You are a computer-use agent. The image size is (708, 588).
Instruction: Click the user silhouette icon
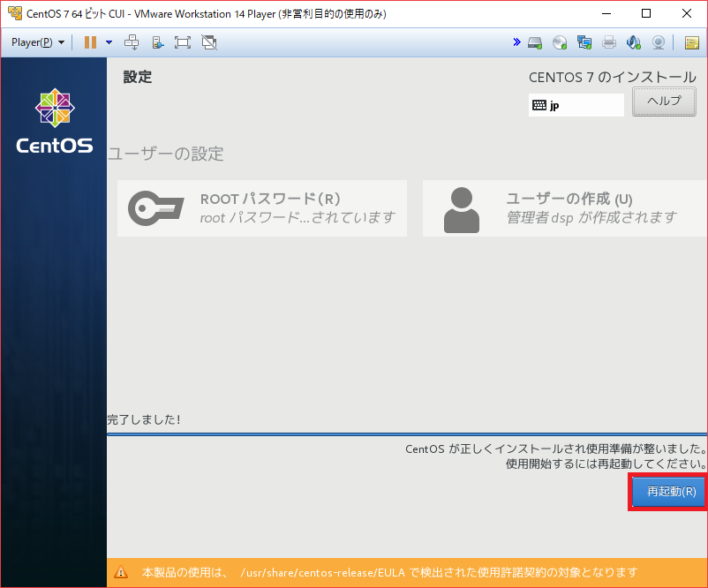point(462,210)
